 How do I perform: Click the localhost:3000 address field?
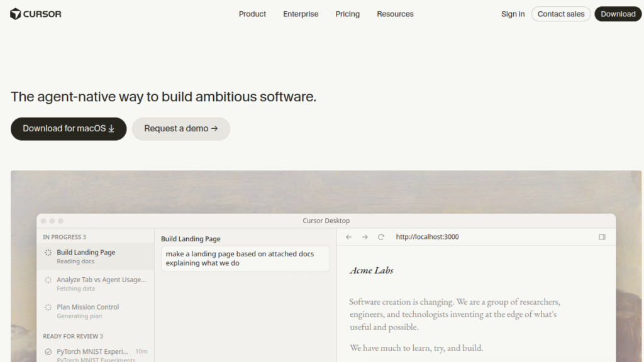[427, 237]
